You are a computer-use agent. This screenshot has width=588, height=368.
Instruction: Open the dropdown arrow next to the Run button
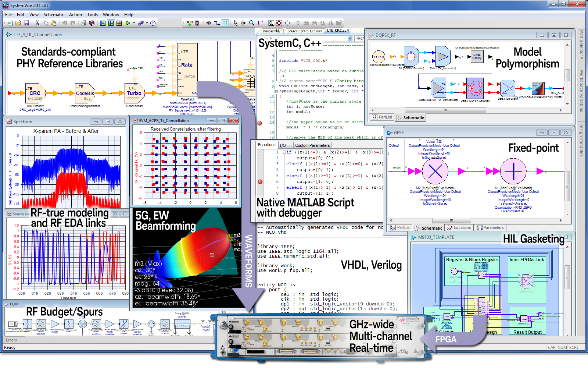[x=134, y=23]
